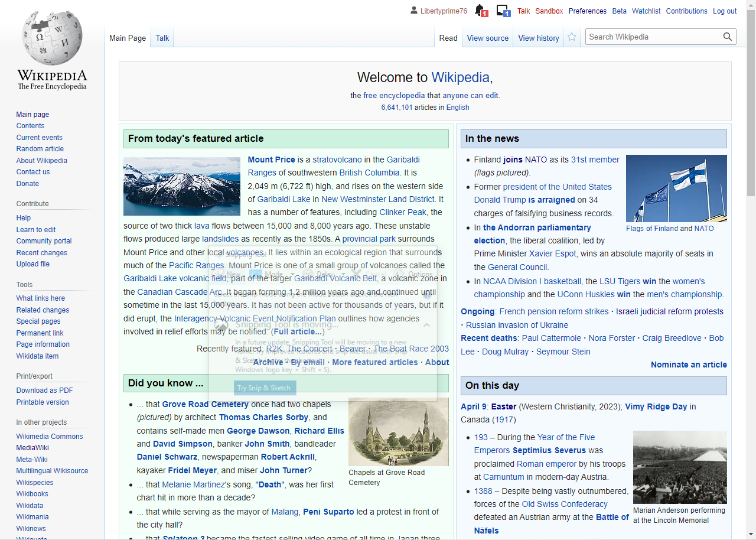Viewport: 756px width, 540px height.
Task: Open the Printable version link
Action: (43, 402)
